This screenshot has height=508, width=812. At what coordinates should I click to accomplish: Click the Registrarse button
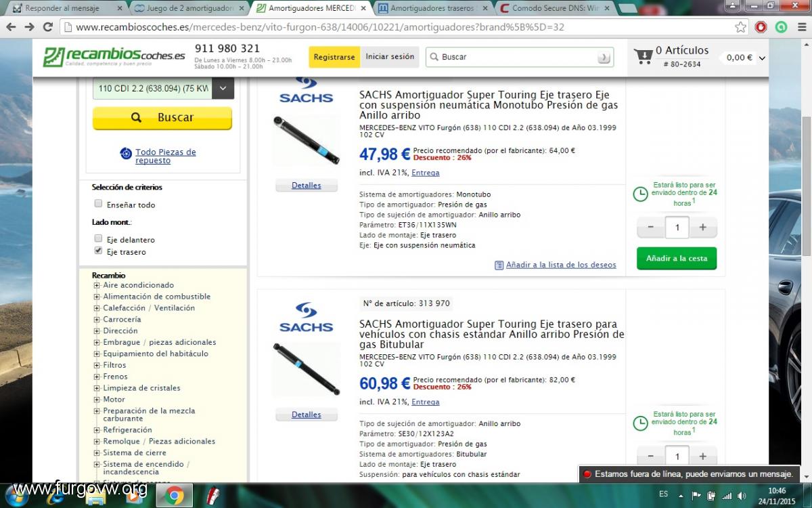334,57
